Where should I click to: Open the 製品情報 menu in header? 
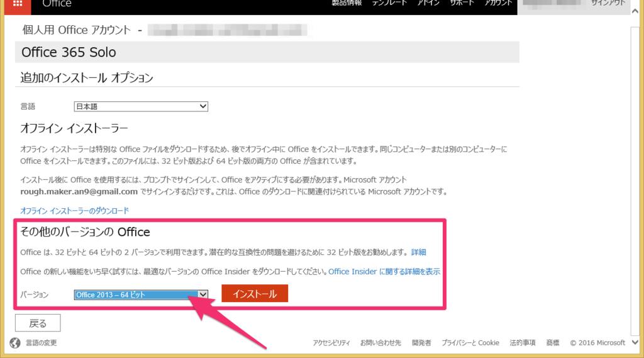347,3
